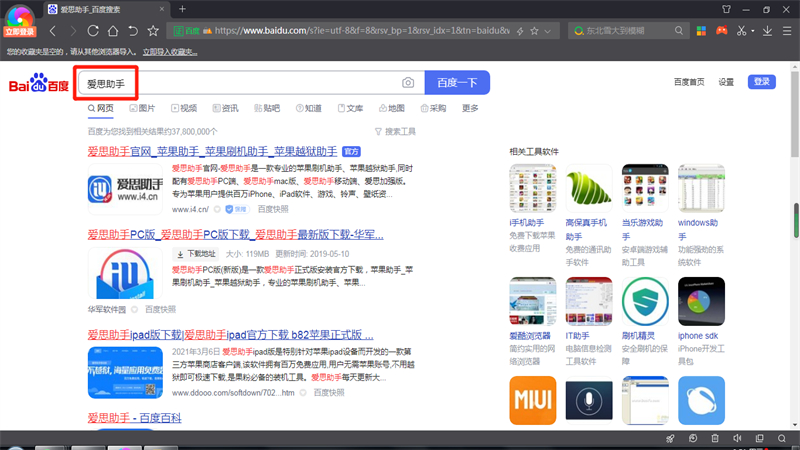Open the windows助手 link
This screenshot has width=800, height=450.
click(x=697, y=230)
